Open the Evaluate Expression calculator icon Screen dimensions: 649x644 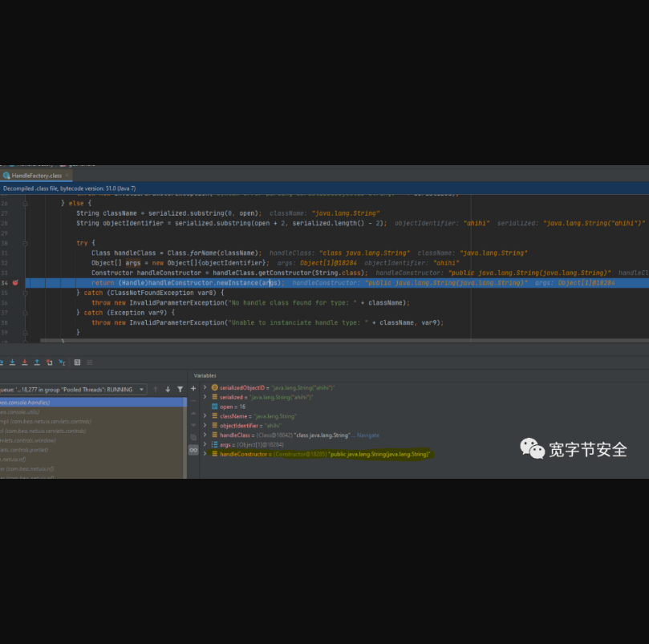[x=77, y=363]
